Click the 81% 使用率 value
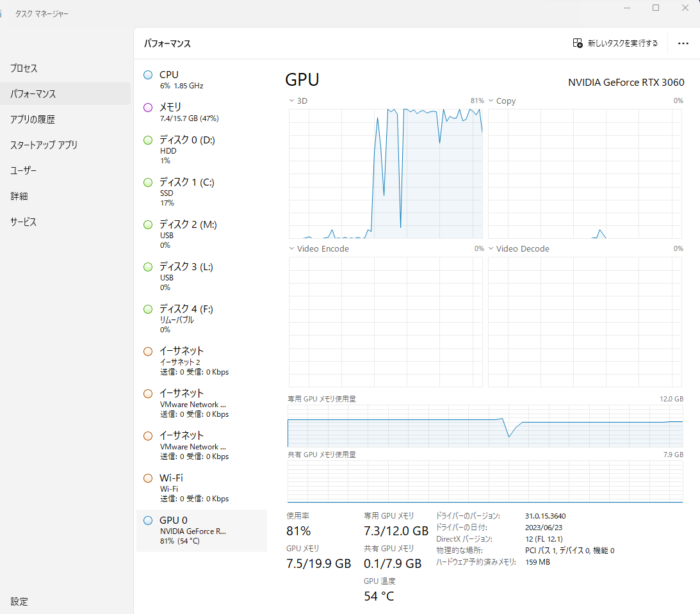 298,531
